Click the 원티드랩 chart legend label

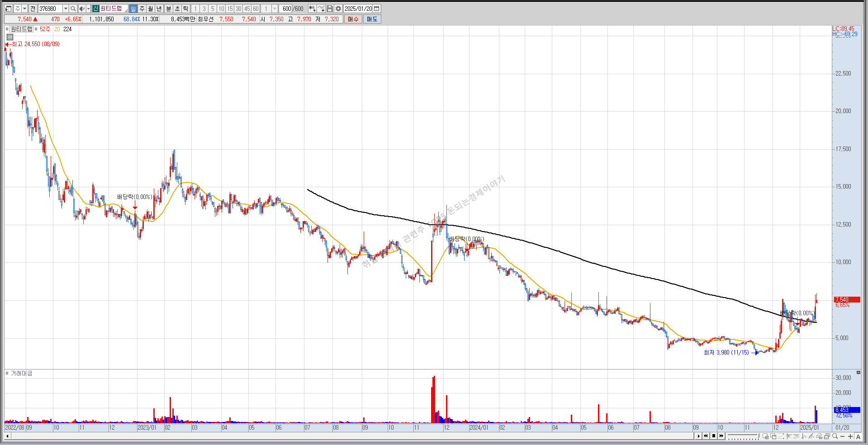[21, 29]
